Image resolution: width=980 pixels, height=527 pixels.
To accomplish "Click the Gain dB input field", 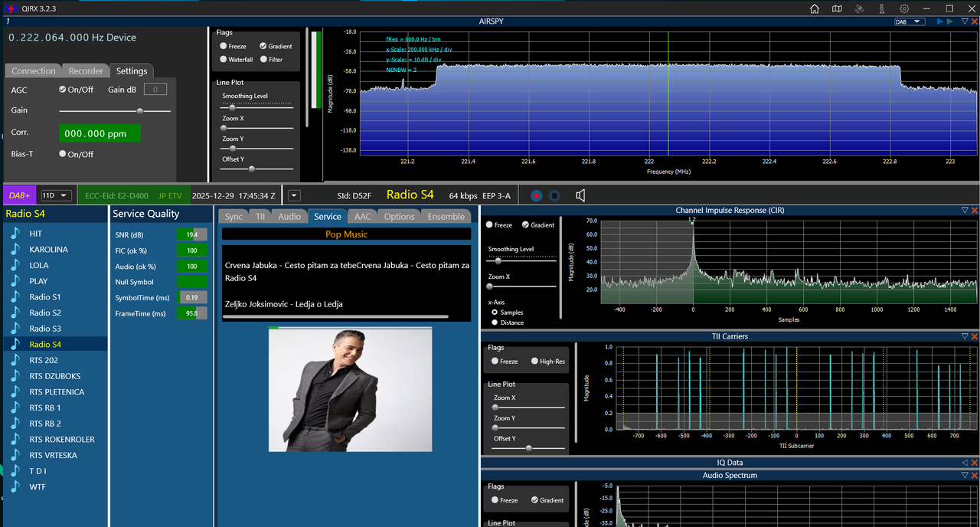I will coord(155,90).
